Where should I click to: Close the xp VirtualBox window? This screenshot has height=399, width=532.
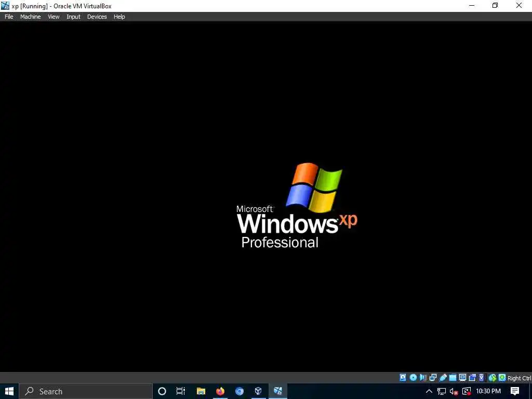(x=519, y=5)
